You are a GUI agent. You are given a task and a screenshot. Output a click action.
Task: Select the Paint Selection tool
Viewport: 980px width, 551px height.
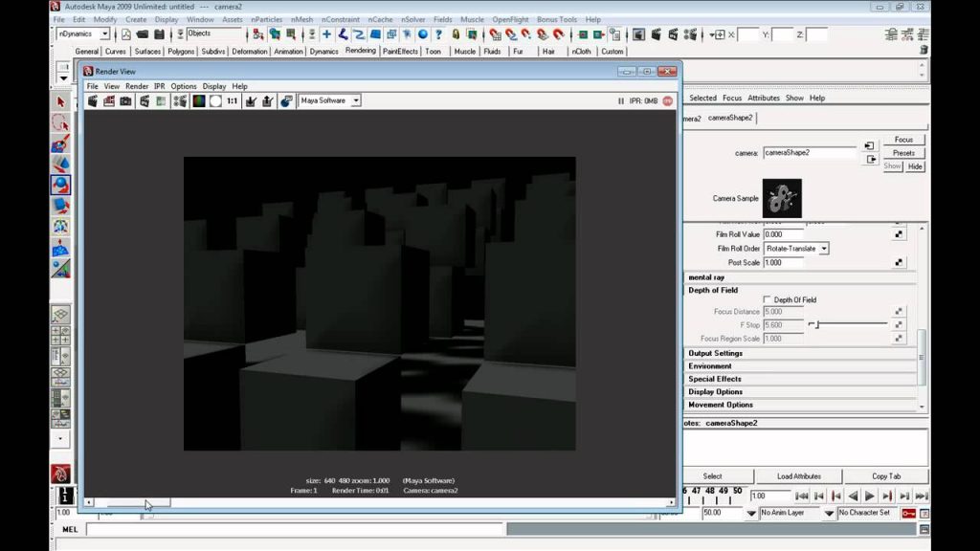pos(60,144)
